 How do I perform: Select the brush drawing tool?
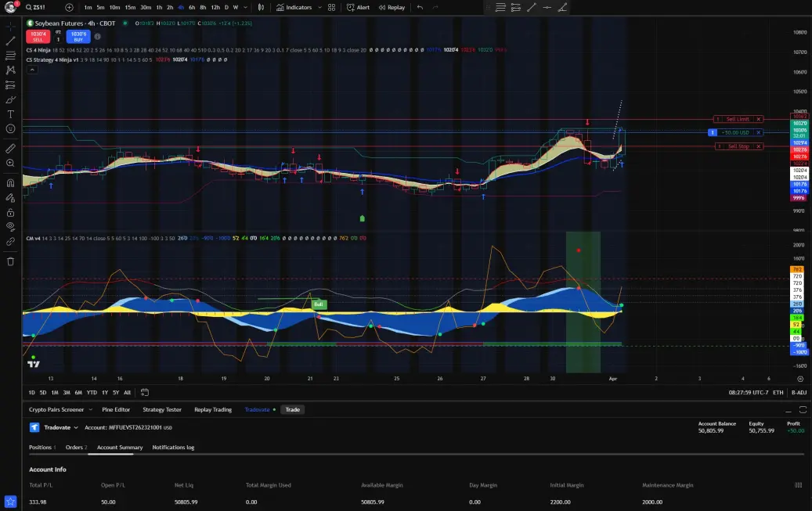(x=10, y=99)
